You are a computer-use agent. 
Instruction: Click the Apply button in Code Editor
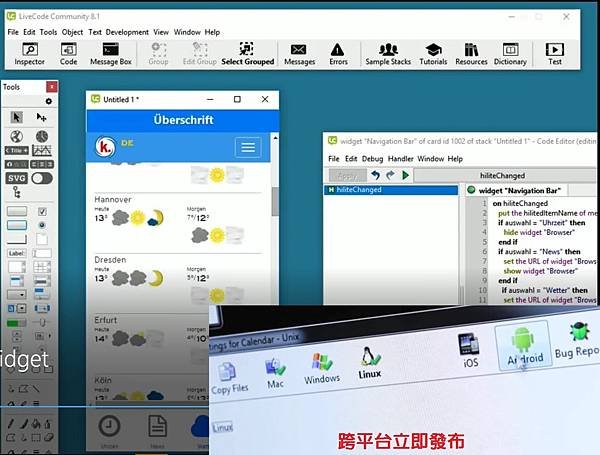[347, 176]
